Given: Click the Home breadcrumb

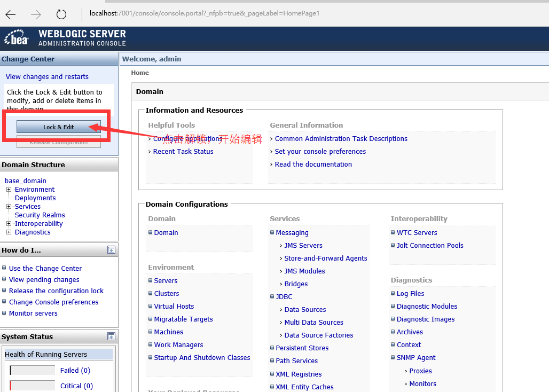Looking at the screenshot, I should [140, 73].
